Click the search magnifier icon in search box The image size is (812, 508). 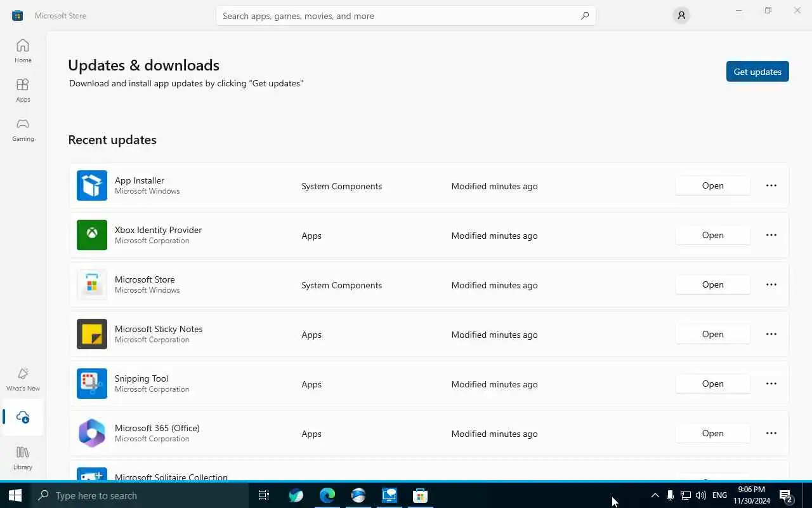click(x=584, y=16)
